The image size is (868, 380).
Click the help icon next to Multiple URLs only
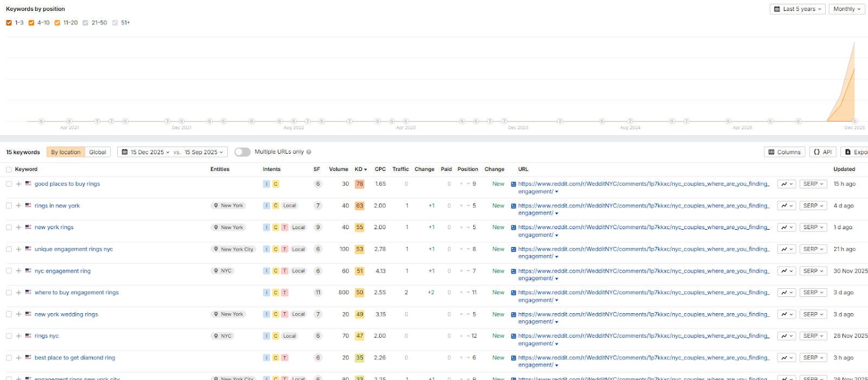[x=309, y=153]
